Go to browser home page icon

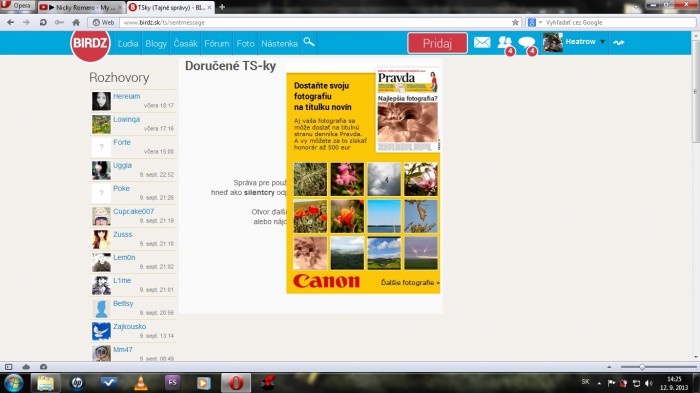[x=76, y=22]
